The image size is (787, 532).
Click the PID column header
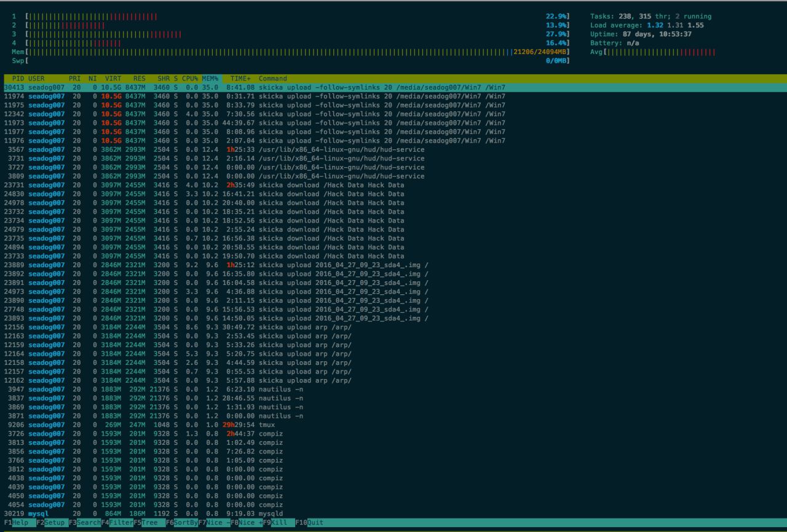pos(18,79)
